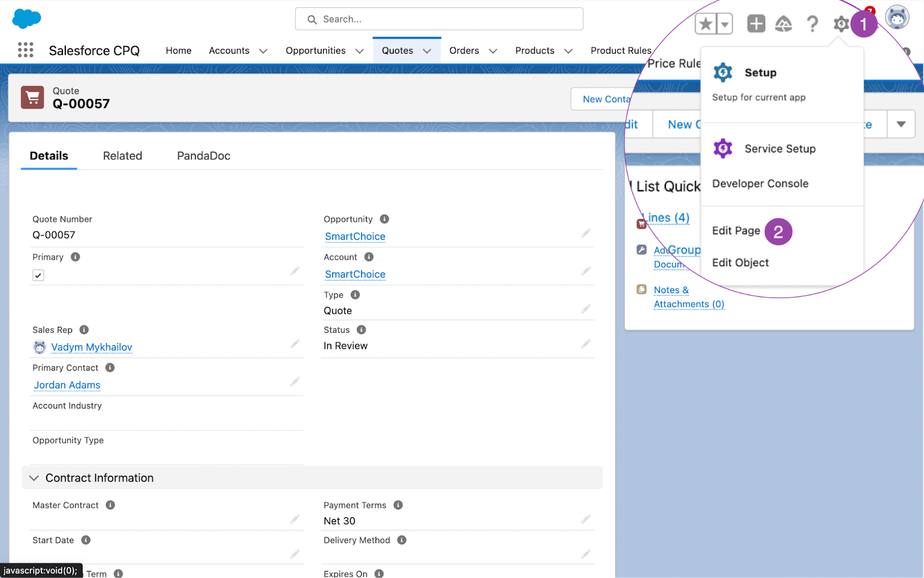Image resolution: width=924 pixels, height=578 pixels.
Task: Open the Orders tab dropdown chevron
Action: (x=493, y=51)
